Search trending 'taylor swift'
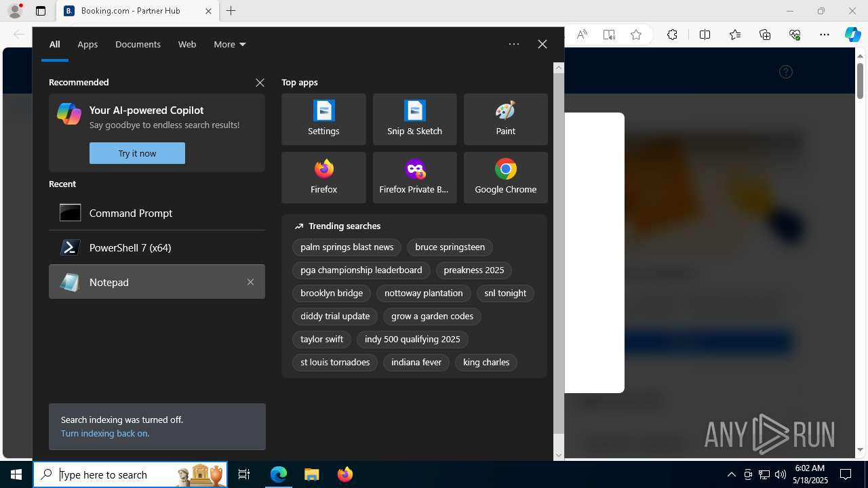Viewport: 868px width, 488px height. [x=321, y=340]
